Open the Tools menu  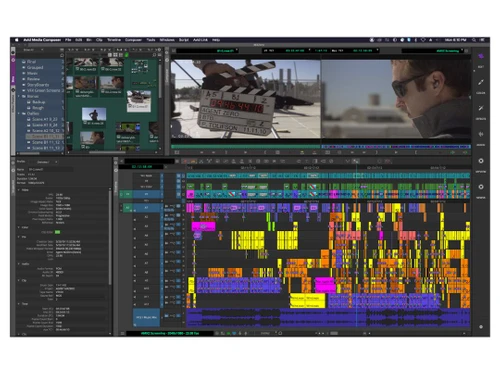[x=151, y=40]
